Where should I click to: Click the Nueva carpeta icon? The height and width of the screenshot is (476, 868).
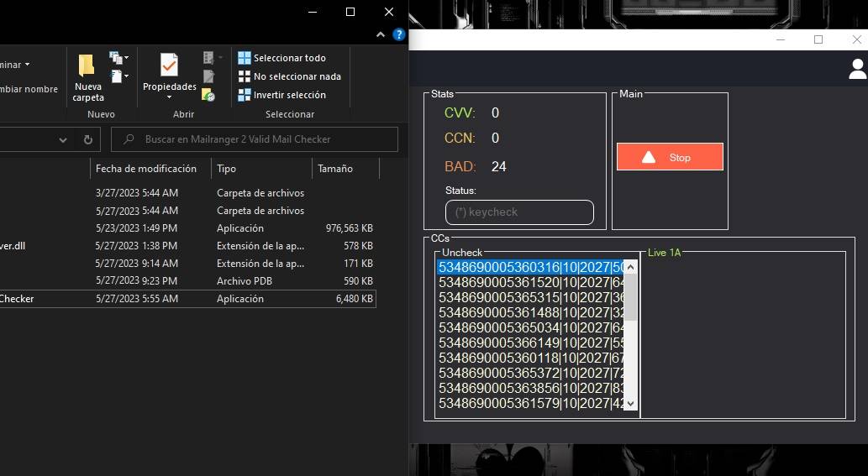pos(87,66)
